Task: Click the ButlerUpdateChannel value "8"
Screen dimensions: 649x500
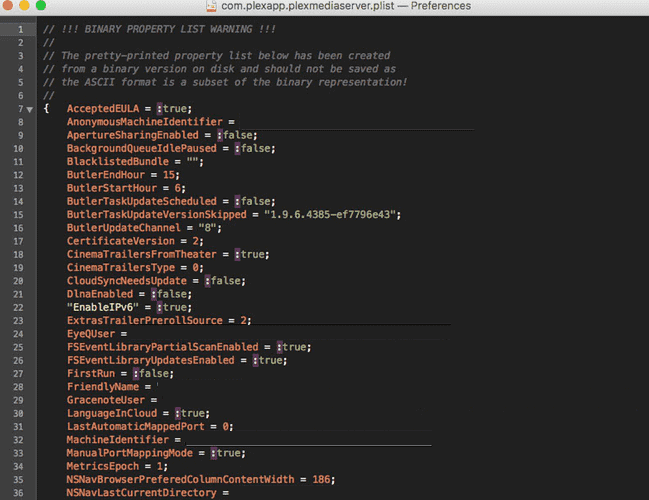Action: (207, 228)
